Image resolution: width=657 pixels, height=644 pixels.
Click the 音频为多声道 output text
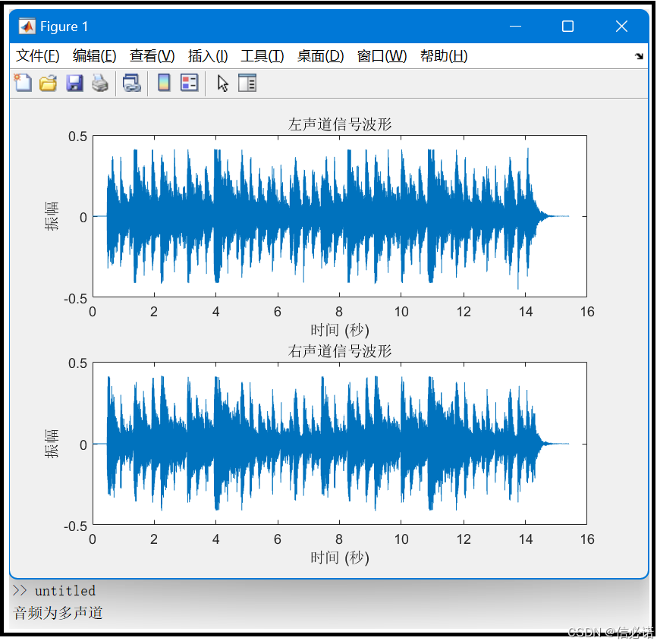pyautogui.click(x=58, y=613)
